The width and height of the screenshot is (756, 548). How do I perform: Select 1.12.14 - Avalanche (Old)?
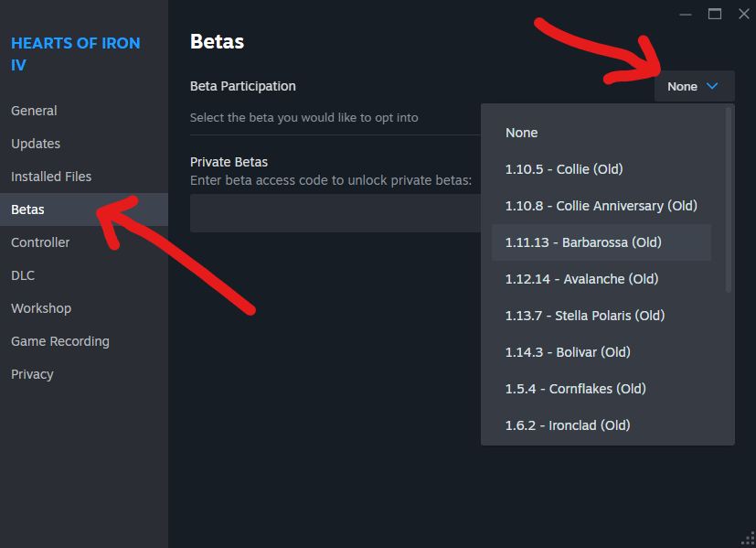[x=581, y=279]
